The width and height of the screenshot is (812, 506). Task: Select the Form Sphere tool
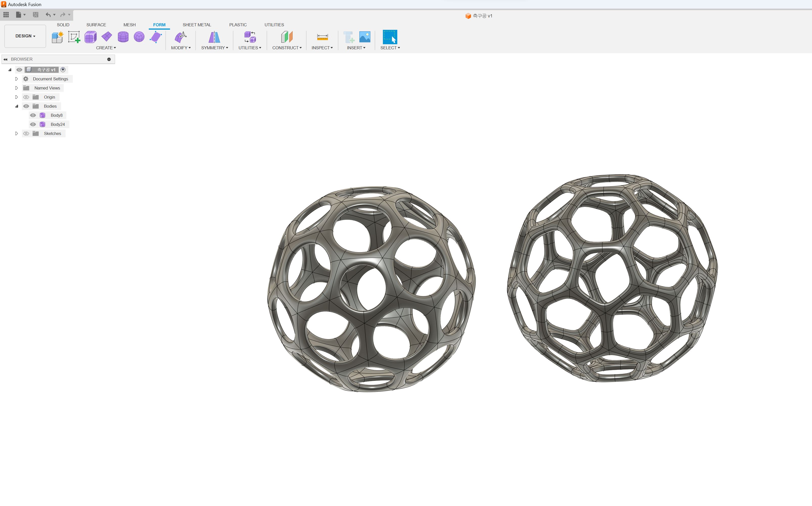(139, 37)
